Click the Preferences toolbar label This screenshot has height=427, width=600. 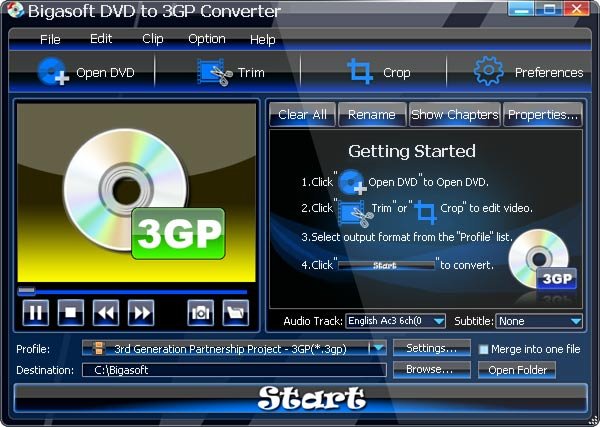[549, 72]
